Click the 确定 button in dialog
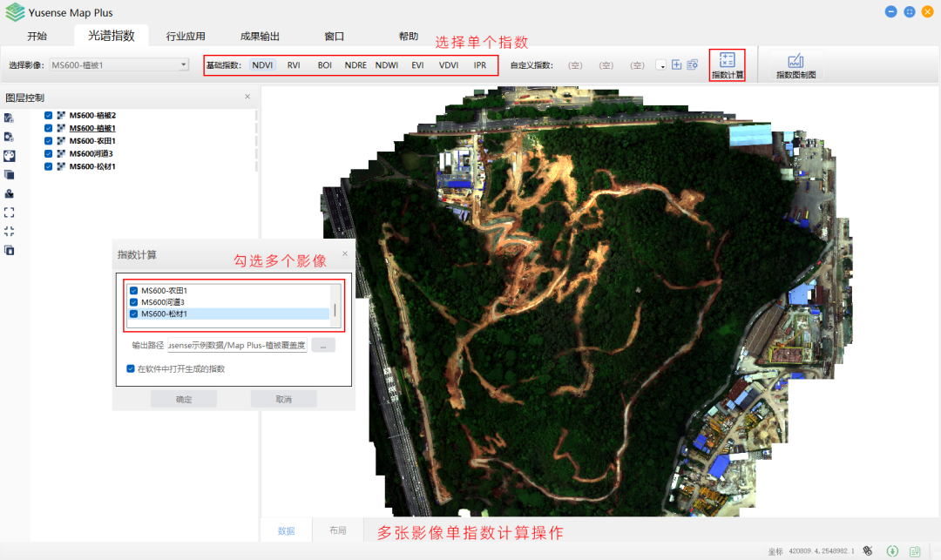 [184, 399]
